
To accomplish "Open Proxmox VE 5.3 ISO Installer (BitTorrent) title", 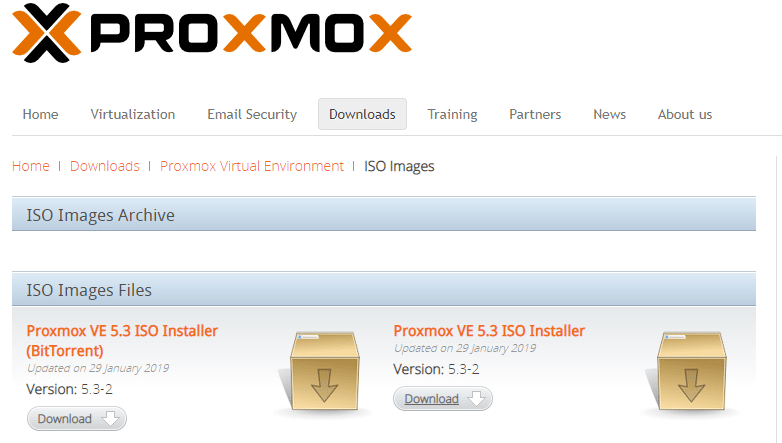I will [122, 341].
